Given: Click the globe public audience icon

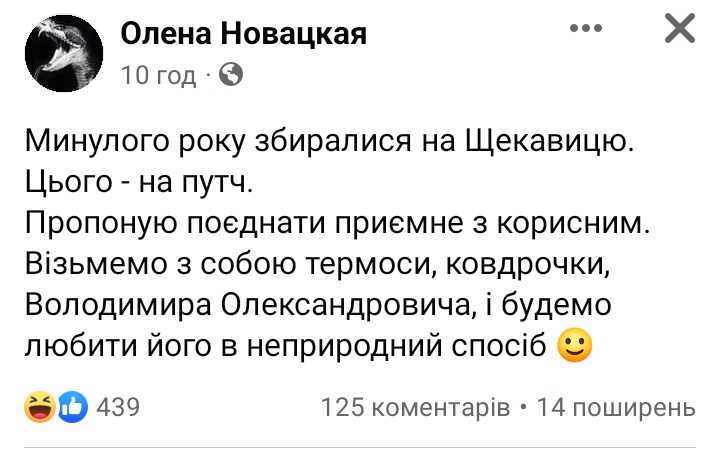Looking at the screenshot, I should pyautogui.click(x=231, y=74).
